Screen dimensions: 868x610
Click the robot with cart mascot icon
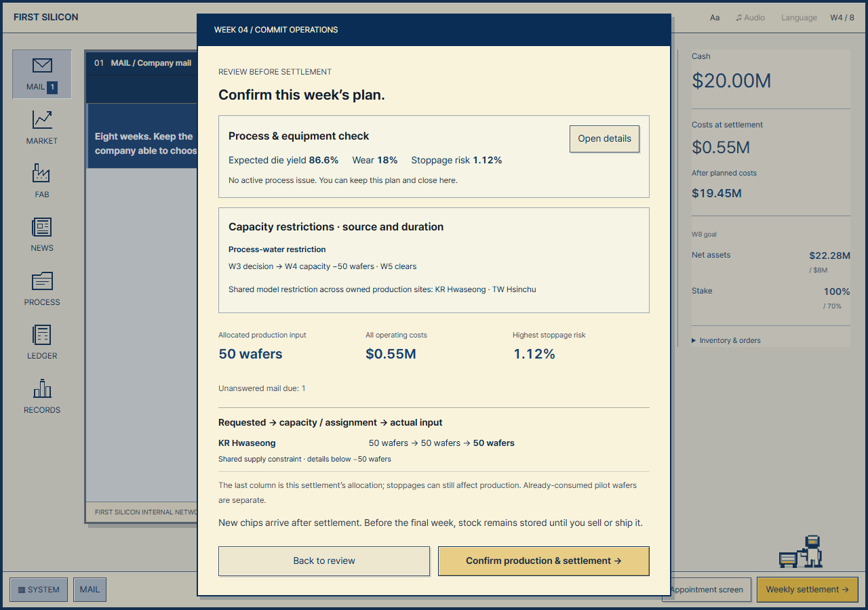801,552
